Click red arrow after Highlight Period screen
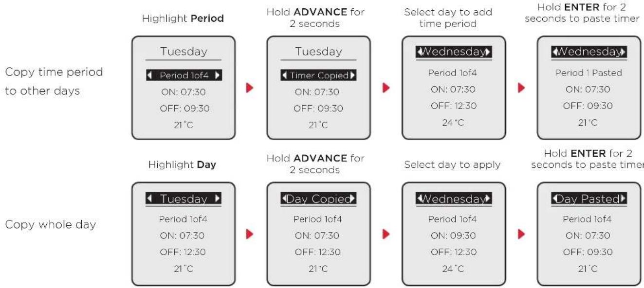Viewport: 644px width, 288px height. (x=251, y=89)
